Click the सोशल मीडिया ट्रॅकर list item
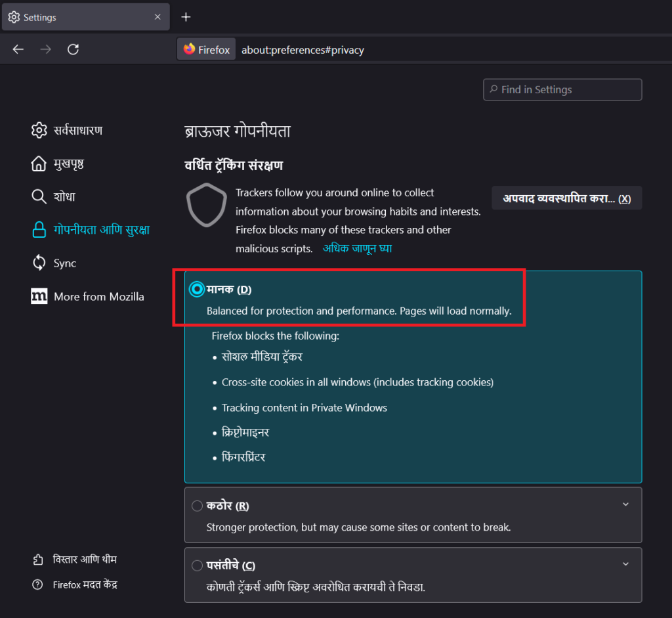The width and height of the screenshot is (672, 618). pyautogui.click(x=262, y=357)
